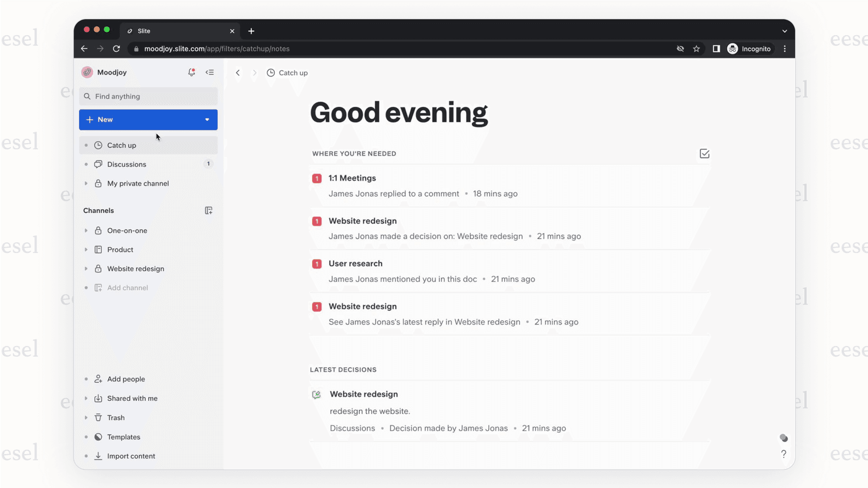
Task: Click the unread badge on Discussions
Action: [x=208, y=164]
